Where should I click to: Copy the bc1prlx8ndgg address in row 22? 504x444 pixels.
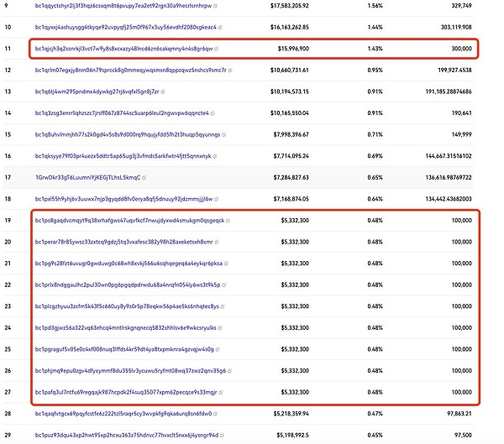223,285
